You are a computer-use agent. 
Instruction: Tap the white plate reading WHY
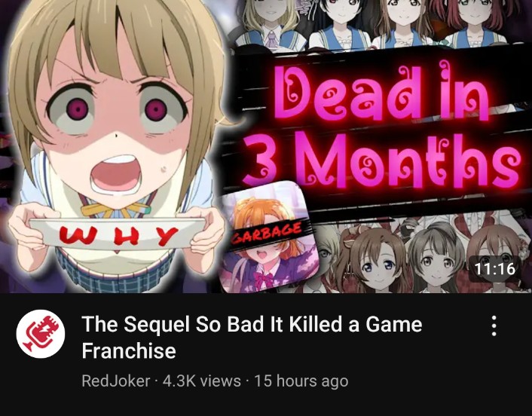118,234
